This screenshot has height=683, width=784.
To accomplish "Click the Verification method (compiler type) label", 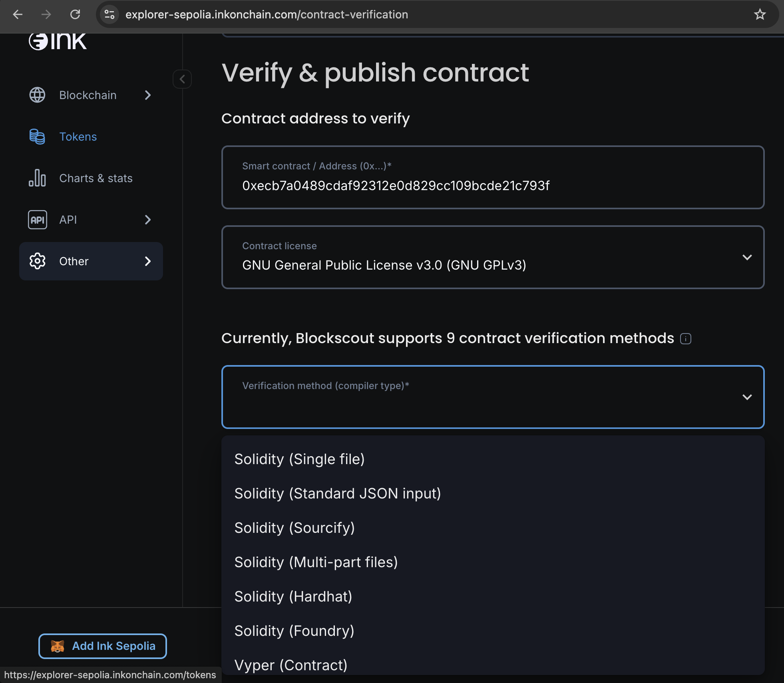I will pyautogui.click(x=326, y=386).
